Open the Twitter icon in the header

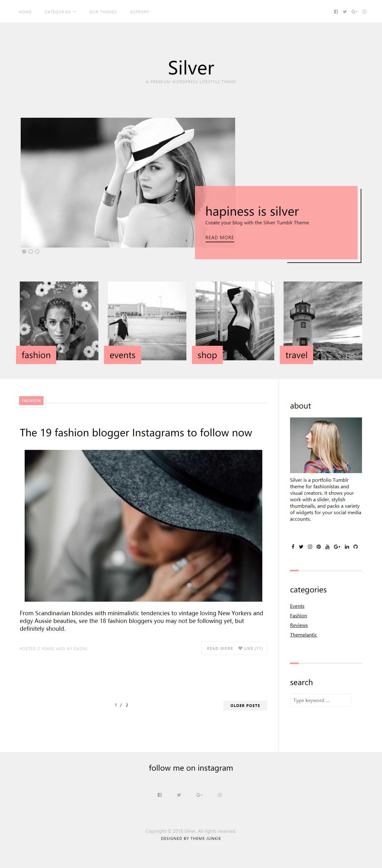click(345, 12)
